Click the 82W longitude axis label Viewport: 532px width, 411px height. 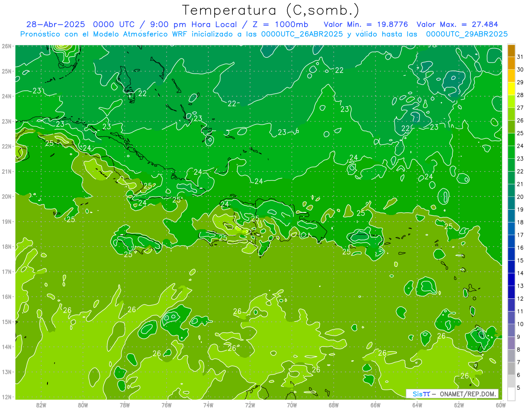coord(41,405)
